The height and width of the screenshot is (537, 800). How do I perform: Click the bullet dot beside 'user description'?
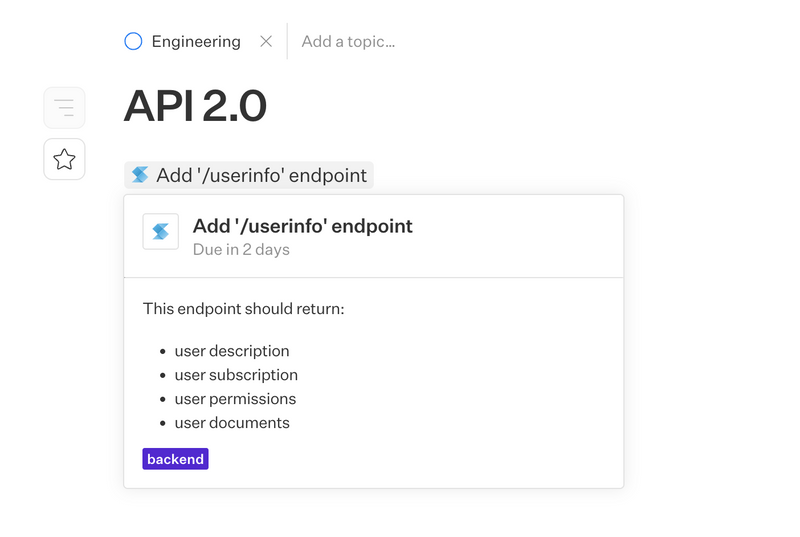(162, 352)
